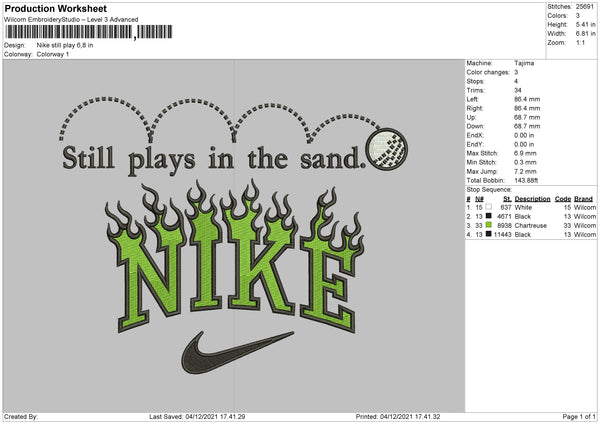Click the Stitches value 25691

(585, 7)
